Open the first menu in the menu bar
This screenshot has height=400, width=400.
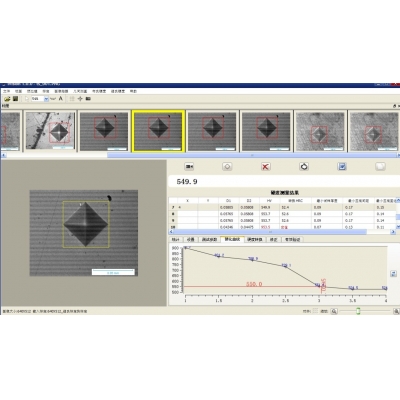[7, 91]
